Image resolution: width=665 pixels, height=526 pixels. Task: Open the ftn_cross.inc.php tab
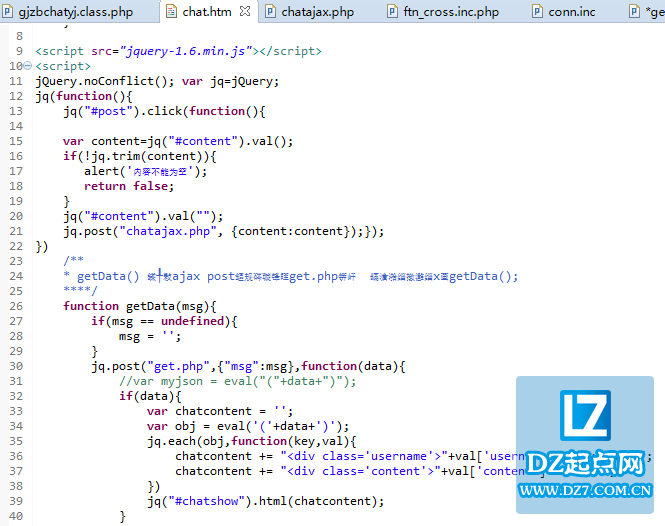[x=451, y=12]
